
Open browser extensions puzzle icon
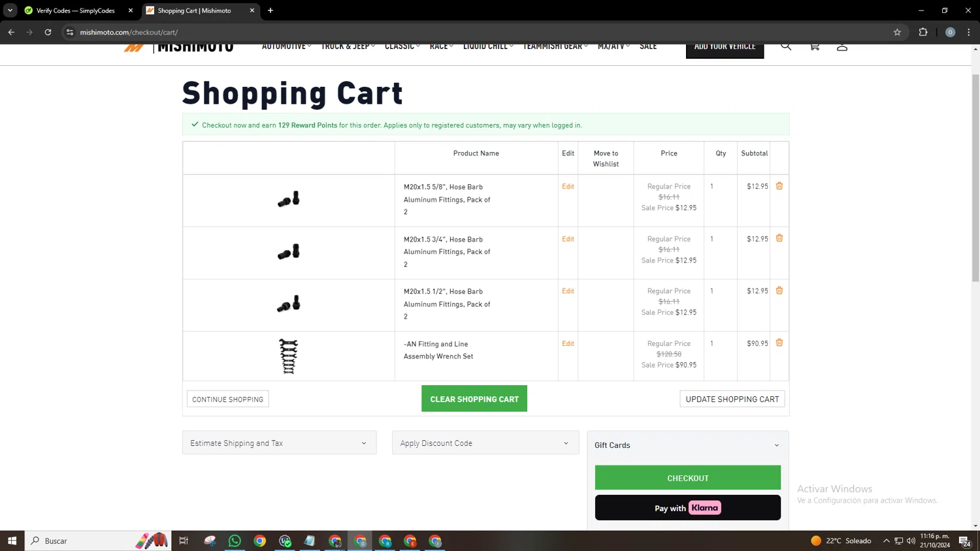(x=923, y=32)
